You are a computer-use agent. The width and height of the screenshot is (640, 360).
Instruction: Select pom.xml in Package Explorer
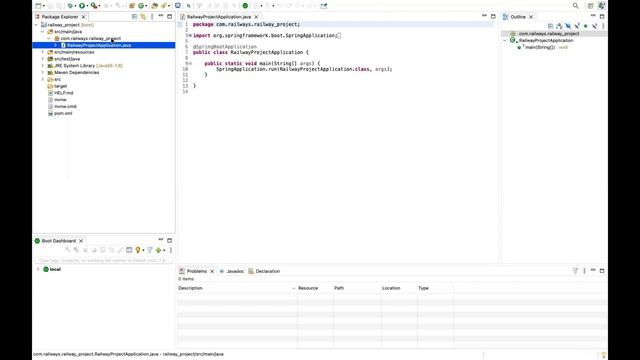pyautogui.click(x=63, y=113)
